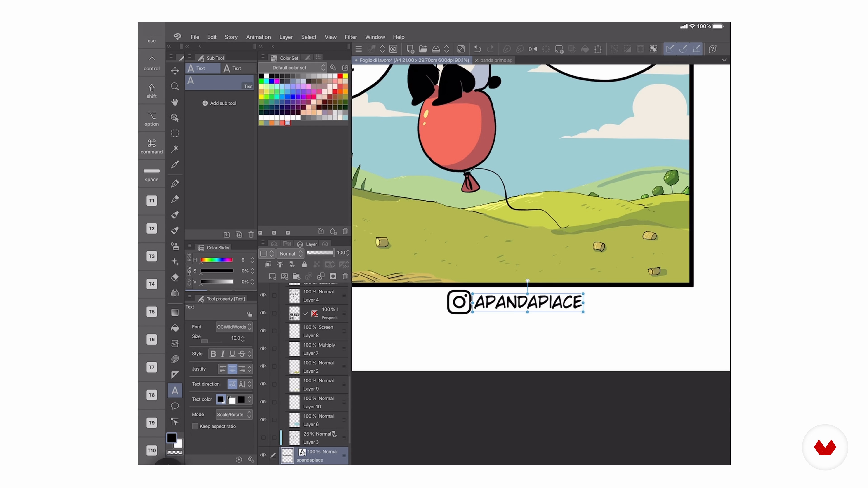Select the Fill bucket tool

[x=175, y=328]
